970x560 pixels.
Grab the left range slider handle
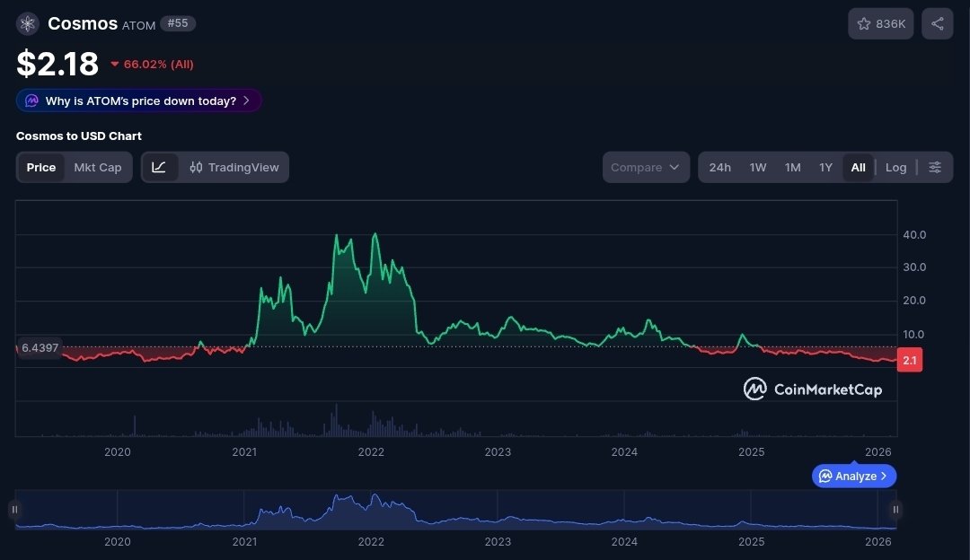(x=14, y=510)
